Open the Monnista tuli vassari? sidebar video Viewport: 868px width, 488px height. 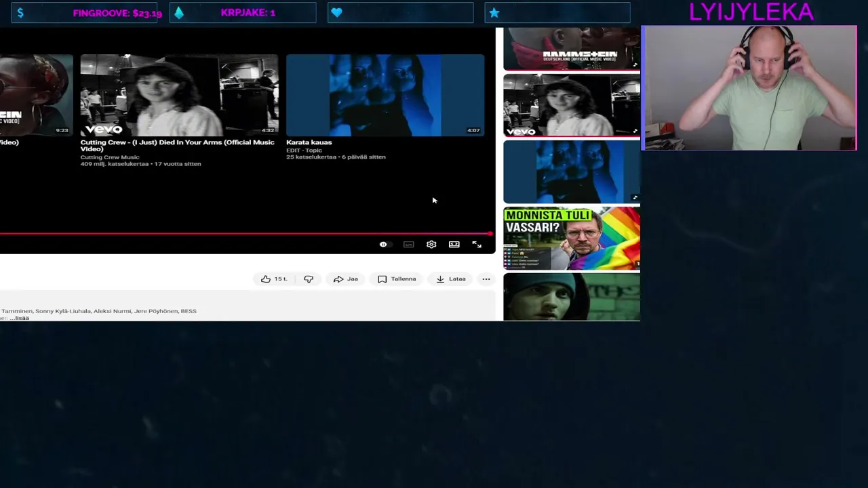(x=572, y=238)
